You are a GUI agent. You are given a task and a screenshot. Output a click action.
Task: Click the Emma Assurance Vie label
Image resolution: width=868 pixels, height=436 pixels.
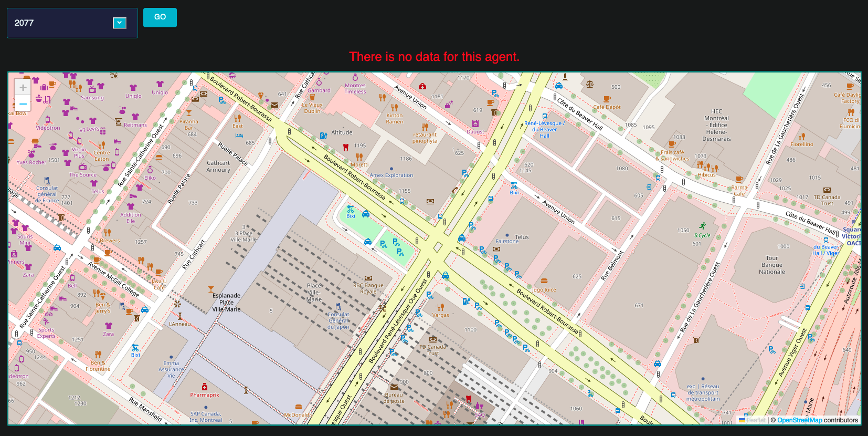[x=171, y=369]
